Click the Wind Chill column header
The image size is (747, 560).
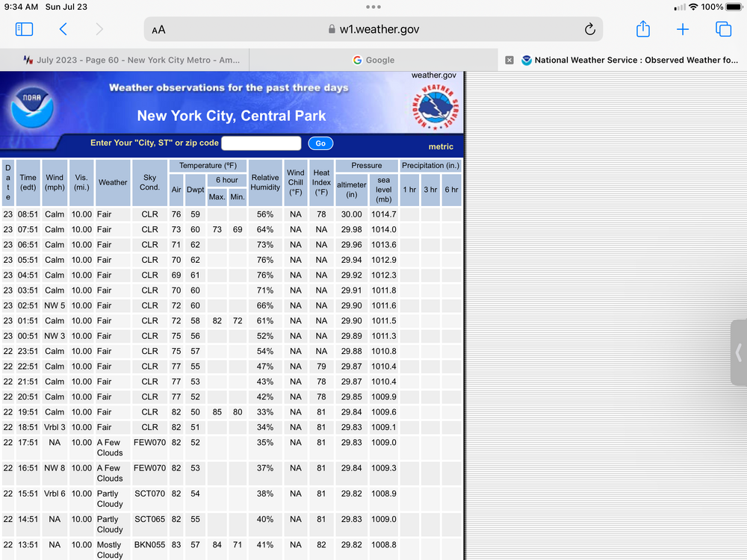[x=295, y=182]
